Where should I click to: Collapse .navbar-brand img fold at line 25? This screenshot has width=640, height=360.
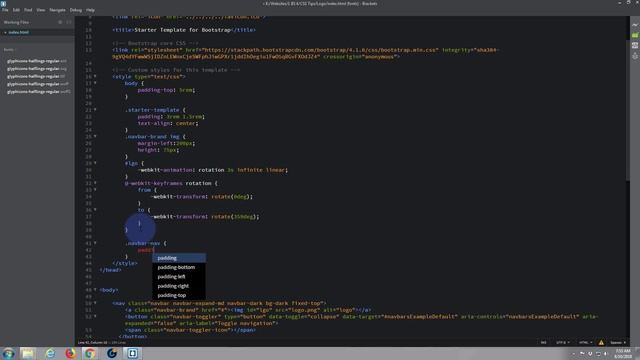click(96, 136)
